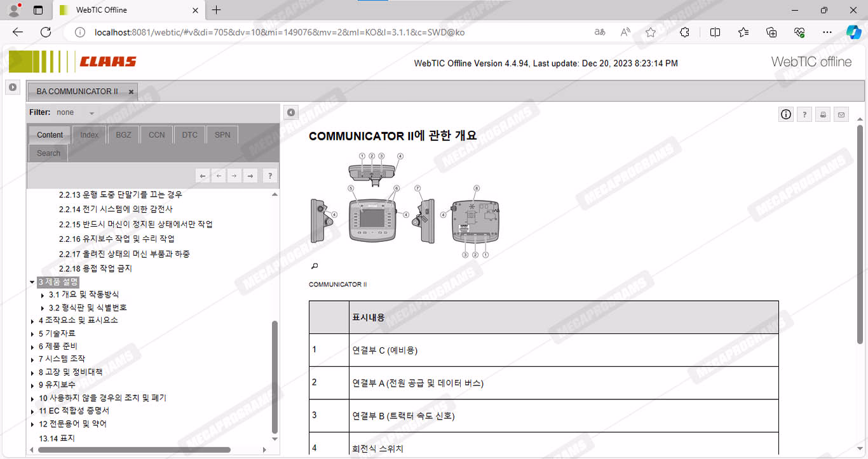Select the 13.14 표지 entry
This screenshot has height=459, width=868.
(57, 439)
